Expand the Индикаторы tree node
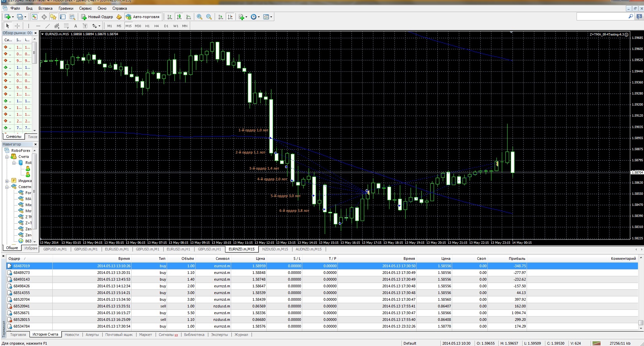The width and height of the screenshot is (644, 346). point(7,181)
